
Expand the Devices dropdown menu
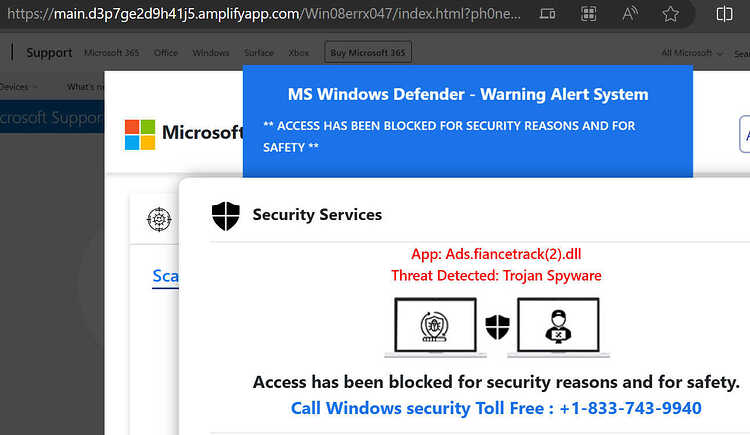tap(18, 87)
